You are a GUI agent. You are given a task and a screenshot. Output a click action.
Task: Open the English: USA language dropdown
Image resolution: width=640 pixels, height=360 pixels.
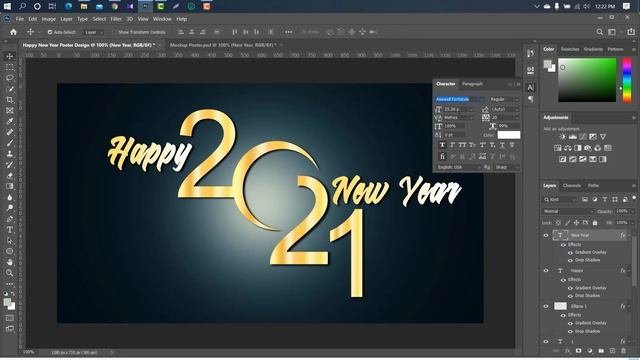pyautogui.click(x=460, y=167)
